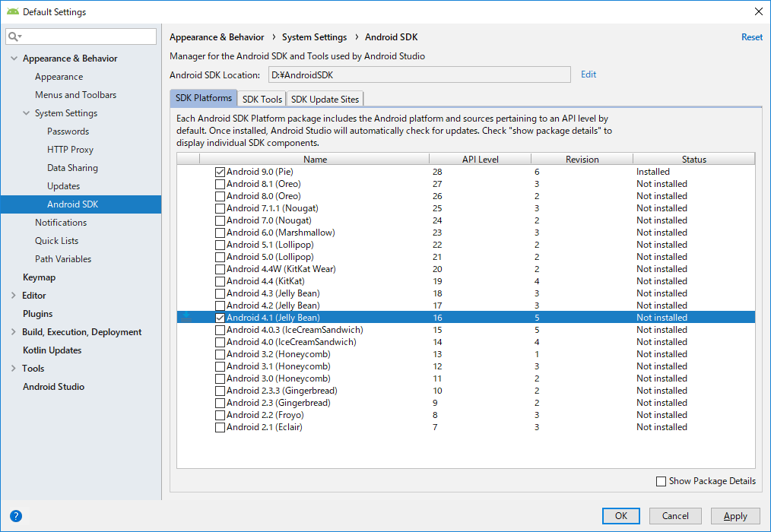The width and height of the screenshot is (771, 532).
Task: Open Plugins settings
Action: 38,314
